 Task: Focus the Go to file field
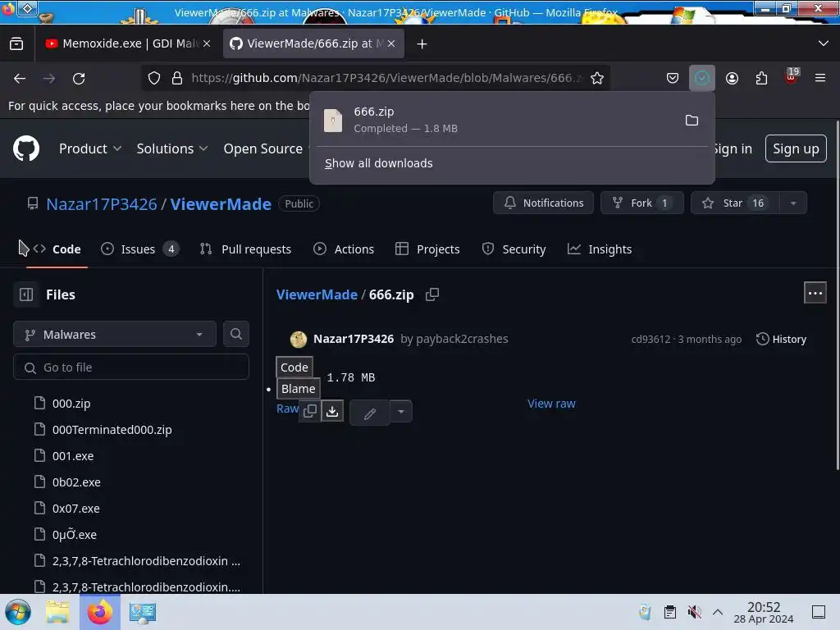(x=131, y=367)
